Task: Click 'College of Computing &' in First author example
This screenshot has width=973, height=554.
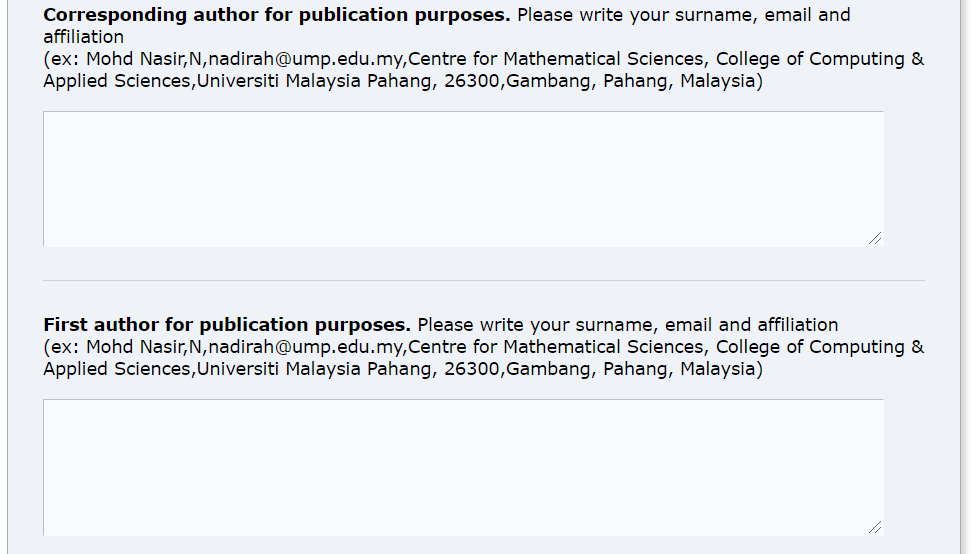Action: point(820,347)
